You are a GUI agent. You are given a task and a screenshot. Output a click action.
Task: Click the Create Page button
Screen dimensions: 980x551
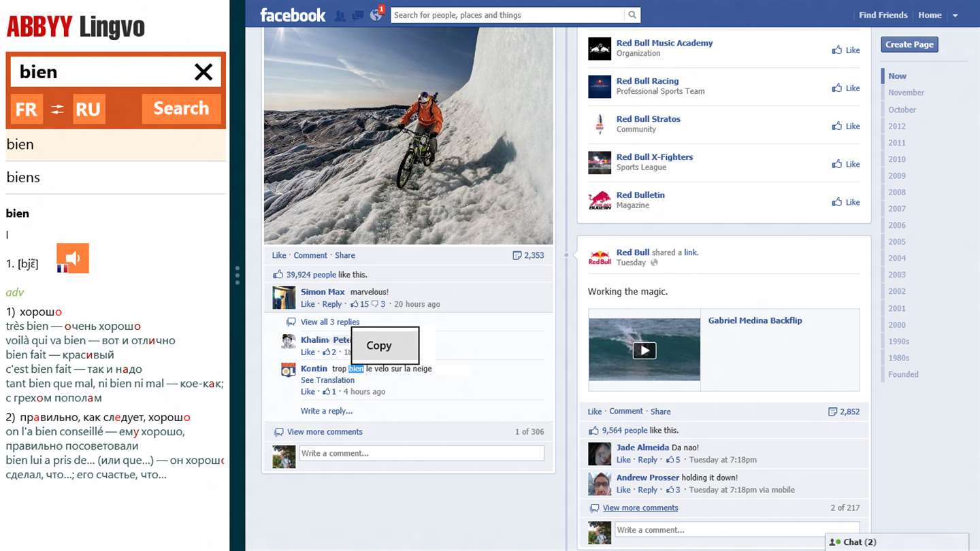[909, 44]
